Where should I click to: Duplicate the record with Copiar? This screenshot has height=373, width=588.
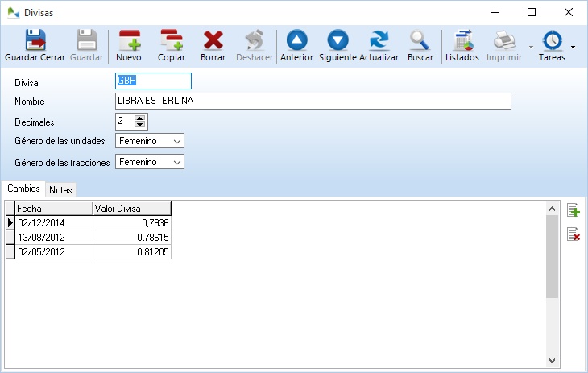click(x=172, y=39)
